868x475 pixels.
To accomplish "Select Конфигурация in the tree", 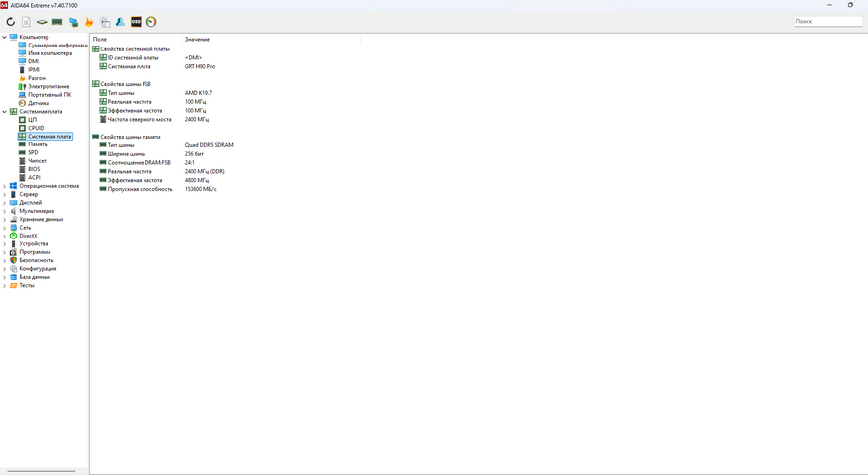I will click(38, 269).
